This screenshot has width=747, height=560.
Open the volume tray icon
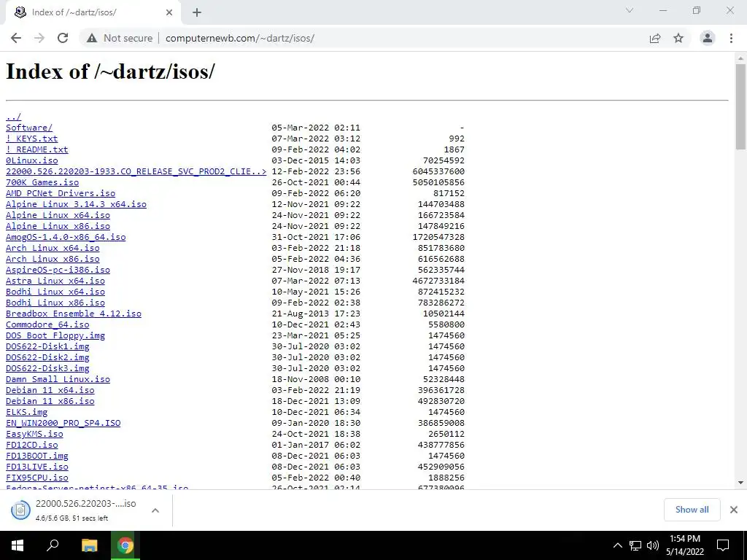coord(653,545)
